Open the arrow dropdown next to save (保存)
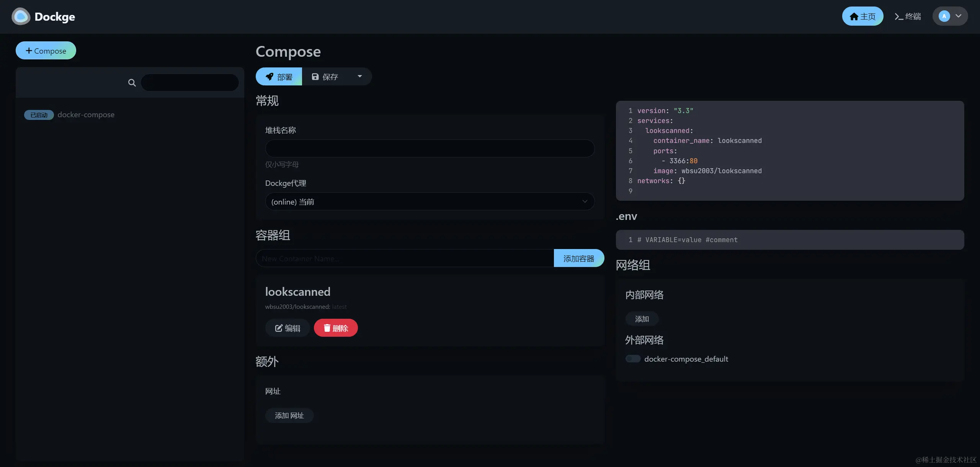The image size is (980, 467). click(360, 76)
